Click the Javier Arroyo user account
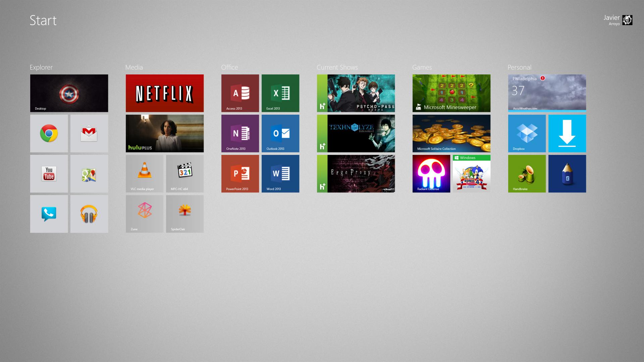 click(x=618, y=20)
